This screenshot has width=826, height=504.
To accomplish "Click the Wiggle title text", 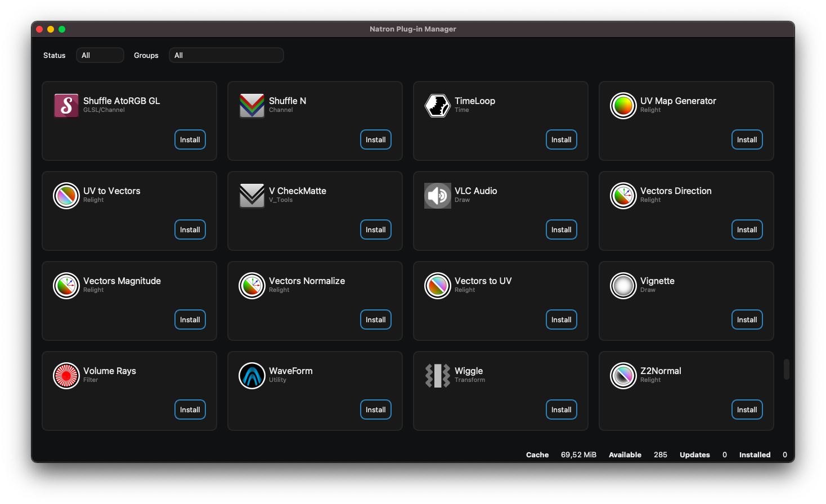I will (x=469, y=371).
